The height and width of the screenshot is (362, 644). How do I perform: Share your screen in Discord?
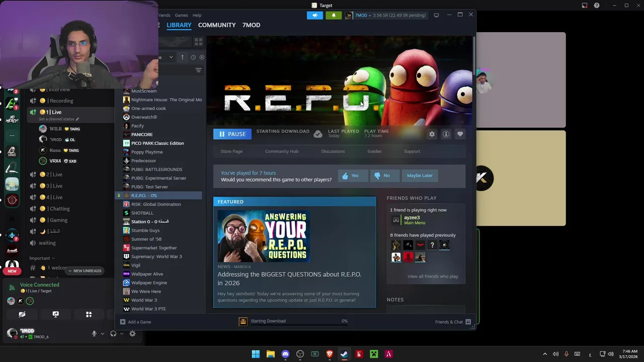(56, 314)
